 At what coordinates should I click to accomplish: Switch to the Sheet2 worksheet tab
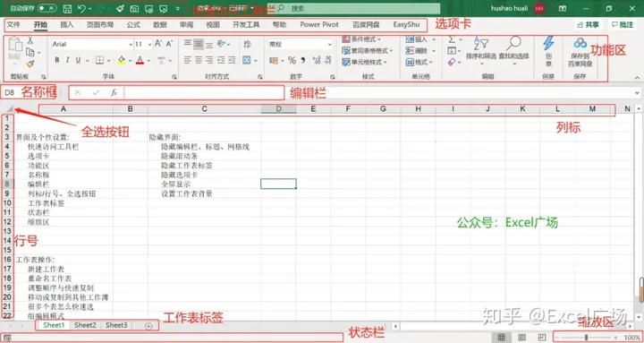pyautogui.click(x=85, y=325)
